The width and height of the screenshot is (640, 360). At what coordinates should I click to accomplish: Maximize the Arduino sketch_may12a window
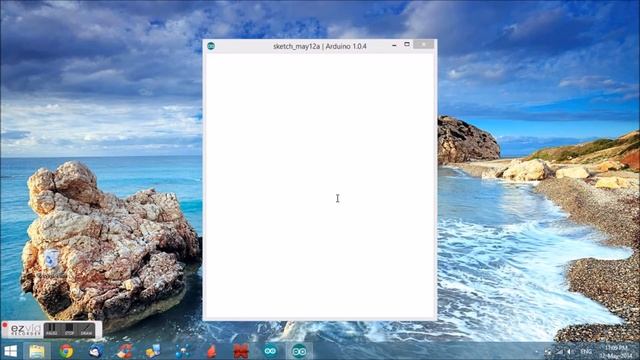(407, 44)
